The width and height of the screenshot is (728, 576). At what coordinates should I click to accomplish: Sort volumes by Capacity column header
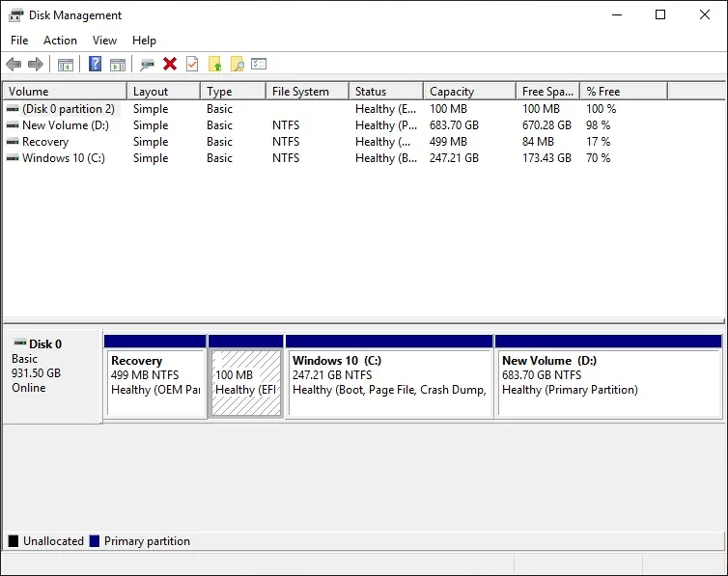452,92
